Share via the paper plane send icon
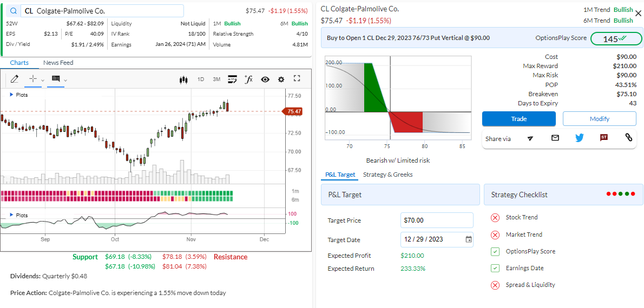This screenshot has width=644, height=308. tap(530, 139)
